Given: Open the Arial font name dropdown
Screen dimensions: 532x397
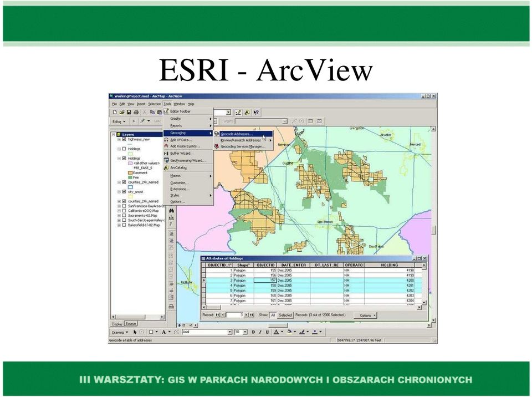Looking at the screenshot, I should (229, 332).
